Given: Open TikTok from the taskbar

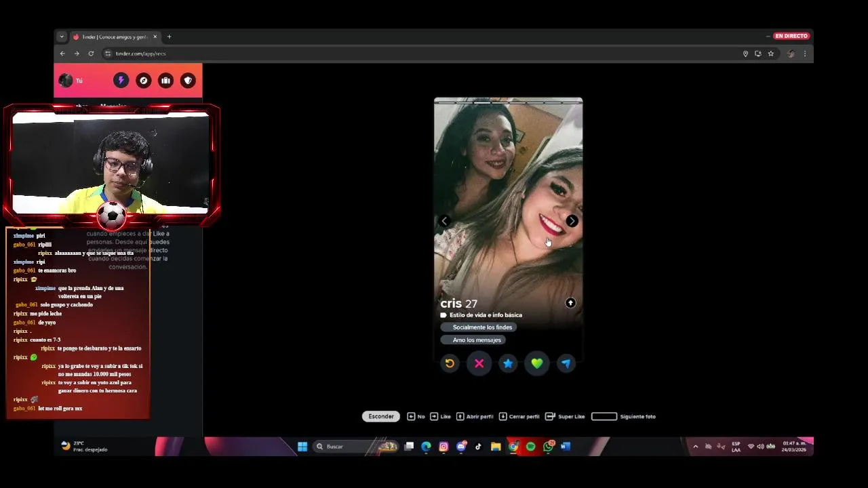Looking at the screenshot, I should (478, 446).
